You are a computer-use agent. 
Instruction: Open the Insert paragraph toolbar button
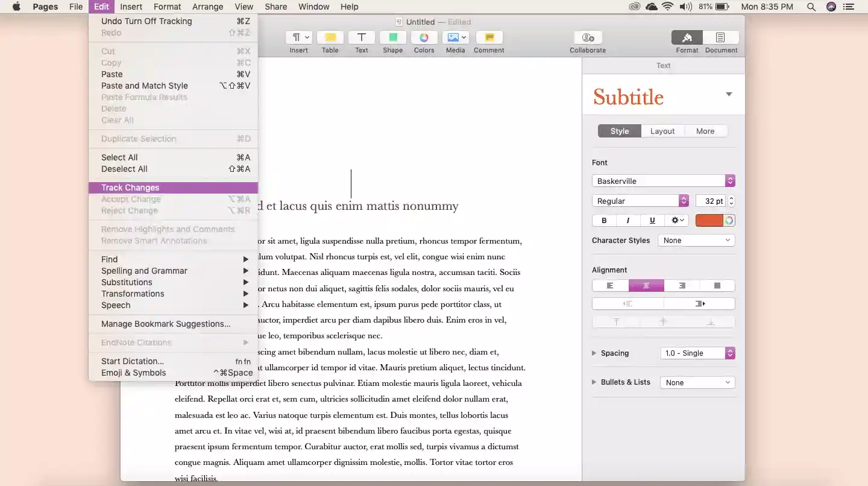298,37
